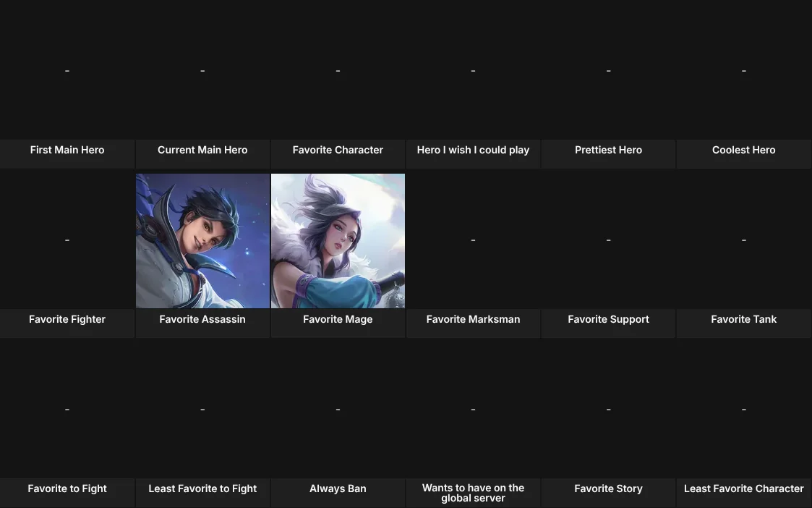Click the "Favorite Mage" caption text
Viewport: 812px width, 508px height.
point(338,319)
